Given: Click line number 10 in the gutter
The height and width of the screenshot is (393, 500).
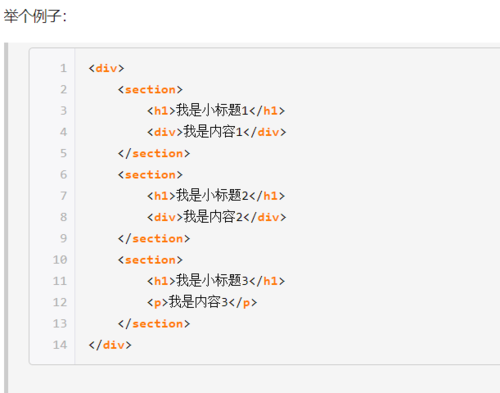Looking at the screenshot, I should click(60, 260).
